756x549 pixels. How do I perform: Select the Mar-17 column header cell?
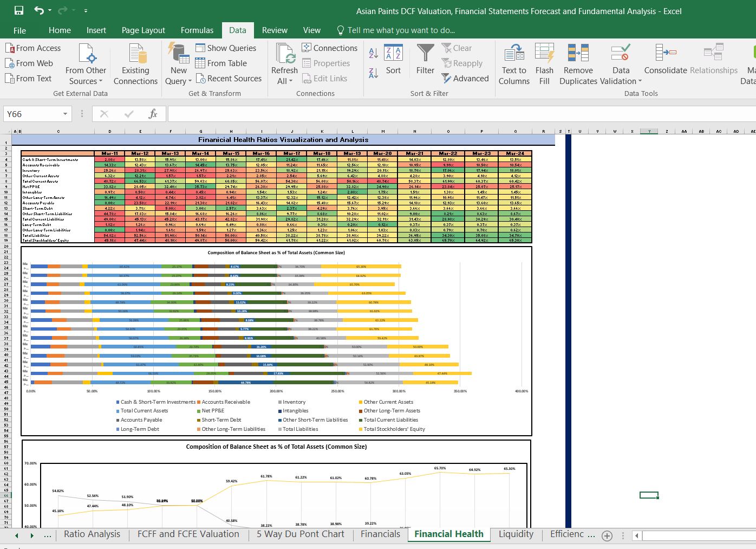[x=292, y=153]
